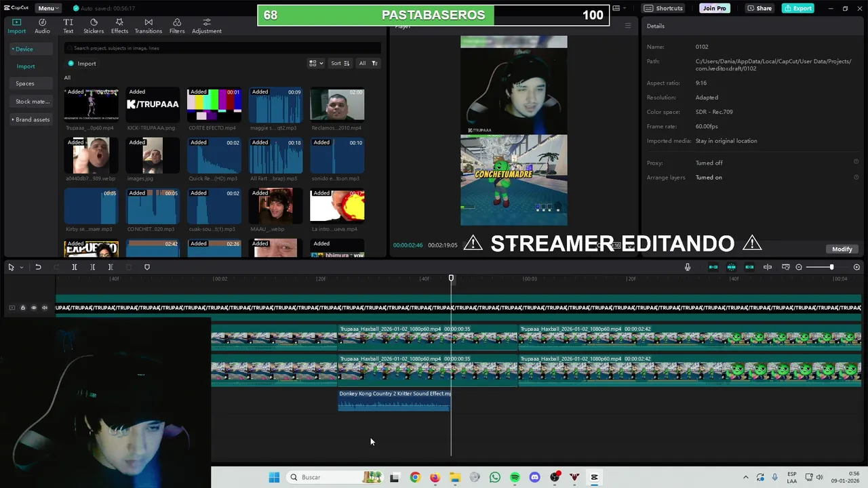Click the Join Pro button
Viewport: 868px width, 488px height.
point(715,8)
